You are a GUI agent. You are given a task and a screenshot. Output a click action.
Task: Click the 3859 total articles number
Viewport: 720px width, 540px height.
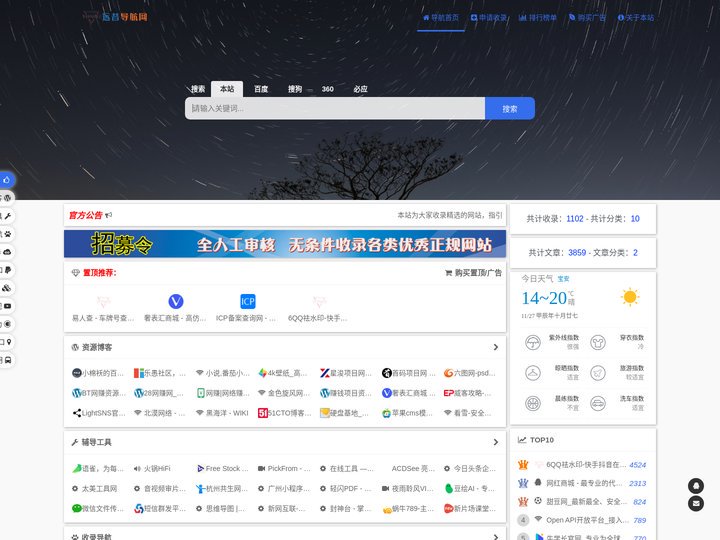577,253
